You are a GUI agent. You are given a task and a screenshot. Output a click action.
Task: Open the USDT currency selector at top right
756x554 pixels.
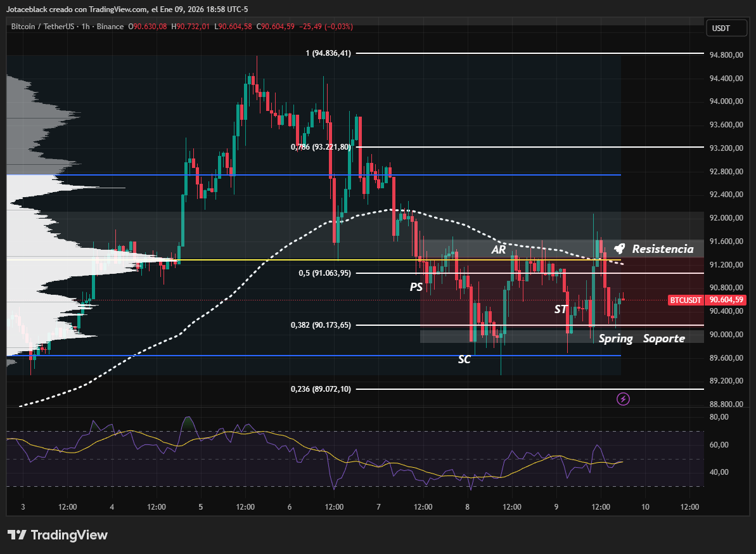pyautogui.click(x=726, y=27)
